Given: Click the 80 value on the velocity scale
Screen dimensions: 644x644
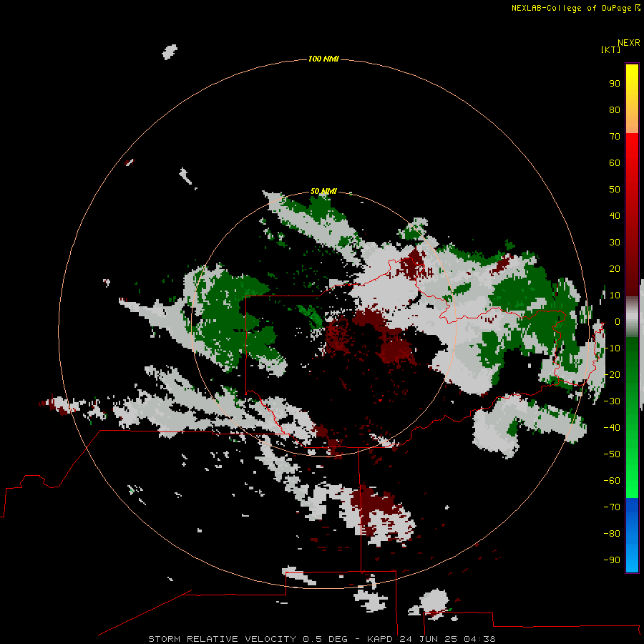Looking at the screenshot, I should coord(615,110).
